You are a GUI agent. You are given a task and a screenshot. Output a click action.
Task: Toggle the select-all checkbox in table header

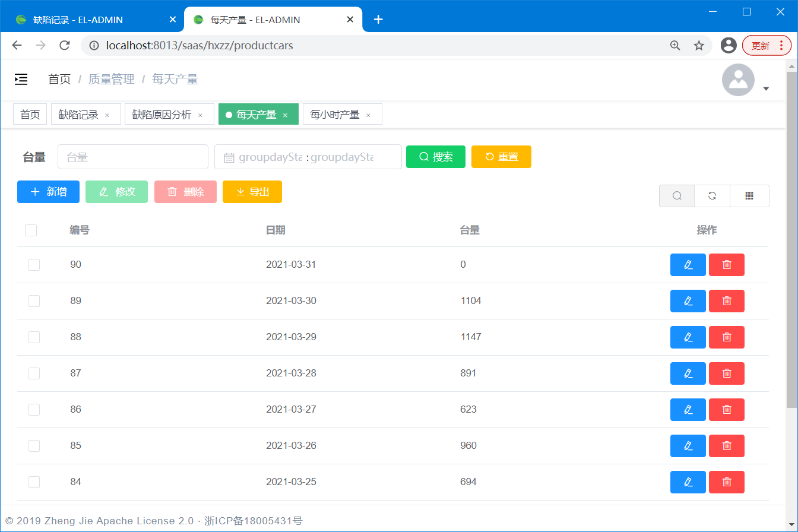tap(31, 230)
